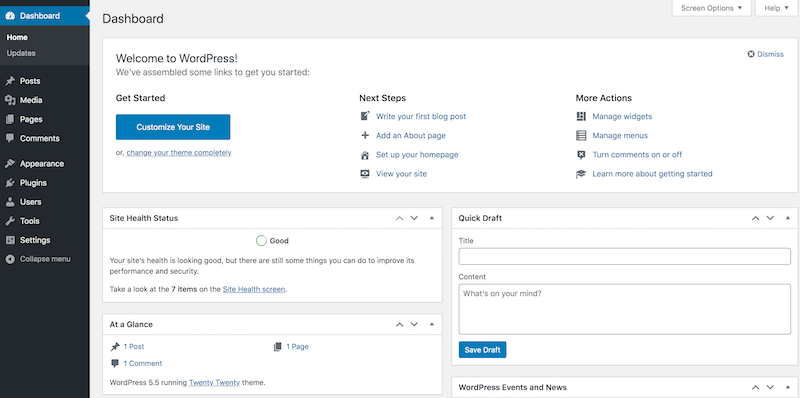Image resolution: width=800 pixels, height=398 pixels.
Task: Click the monitor icon beside View your site
Action: [365, 173]
